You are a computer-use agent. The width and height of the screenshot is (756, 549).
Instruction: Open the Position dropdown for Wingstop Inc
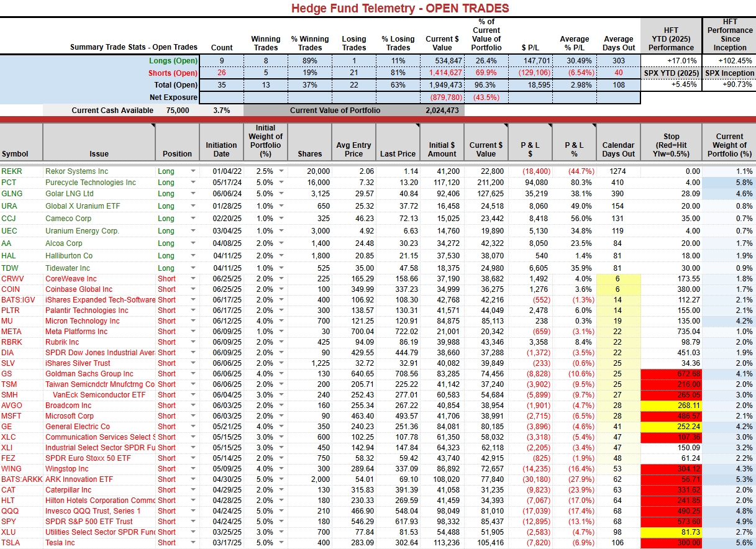pos(193,469)
